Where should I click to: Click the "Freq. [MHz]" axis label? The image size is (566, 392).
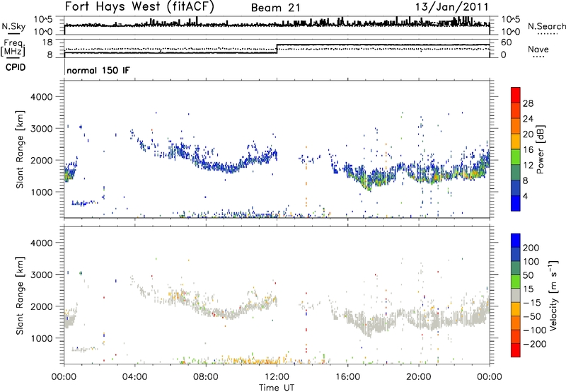pyautogui.click(x=13, y=47)
